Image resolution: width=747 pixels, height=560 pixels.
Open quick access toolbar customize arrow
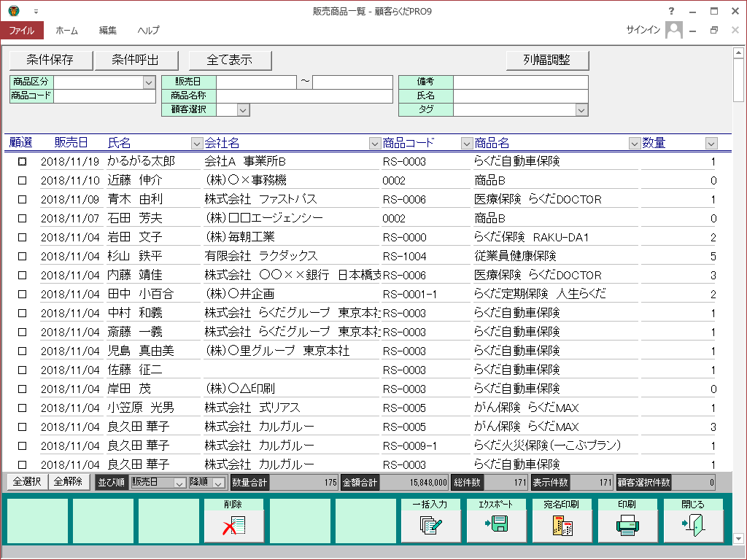(x=36, y=12)
